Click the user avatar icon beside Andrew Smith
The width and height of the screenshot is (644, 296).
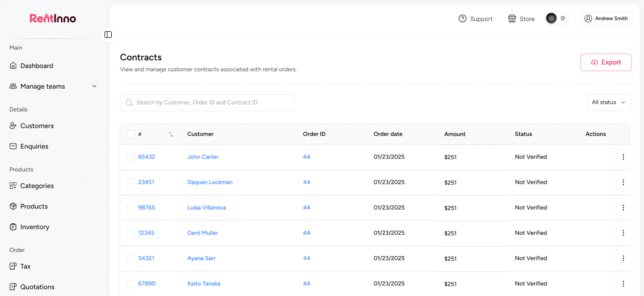pyautogui.click(x=588, y=19)
